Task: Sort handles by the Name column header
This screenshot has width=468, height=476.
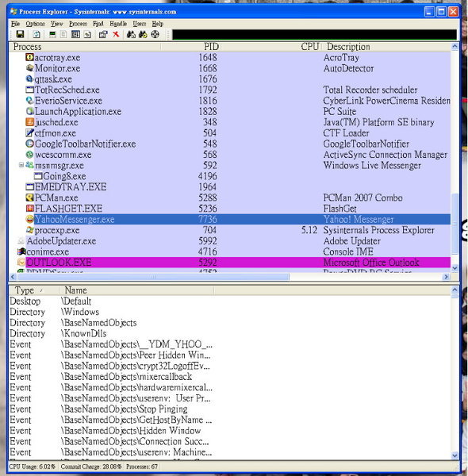Action: [x=136, y=290]
